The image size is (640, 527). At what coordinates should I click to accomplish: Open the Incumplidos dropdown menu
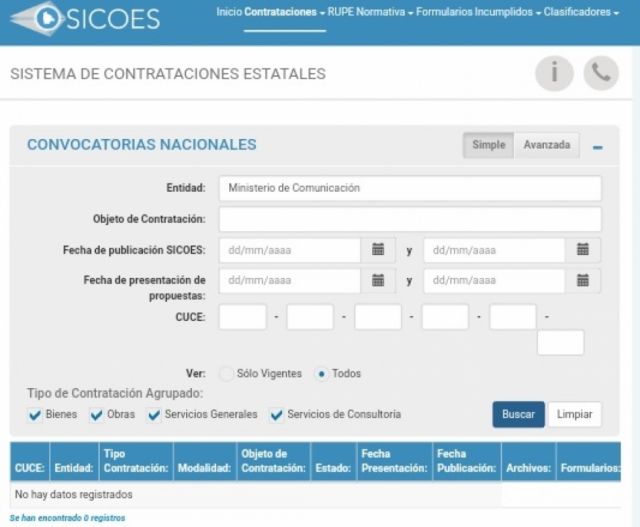click(508, 12)
